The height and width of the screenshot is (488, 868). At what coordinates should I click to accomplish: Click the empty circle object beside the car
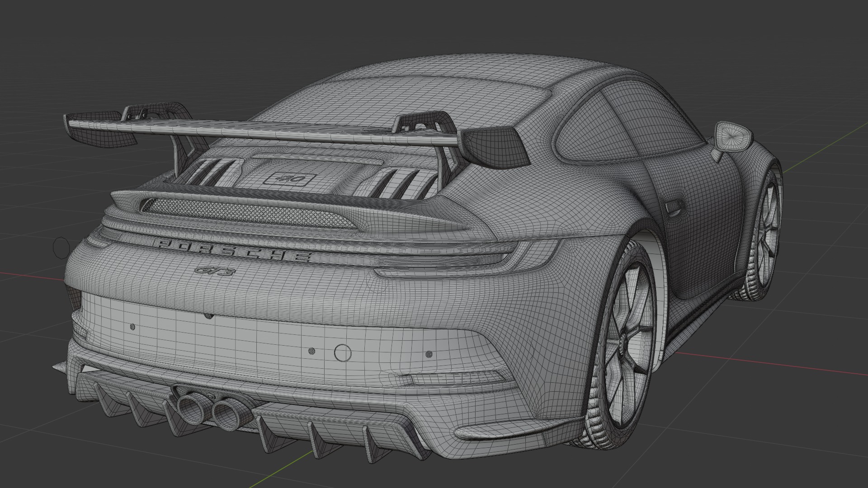(x=61, y=248)
